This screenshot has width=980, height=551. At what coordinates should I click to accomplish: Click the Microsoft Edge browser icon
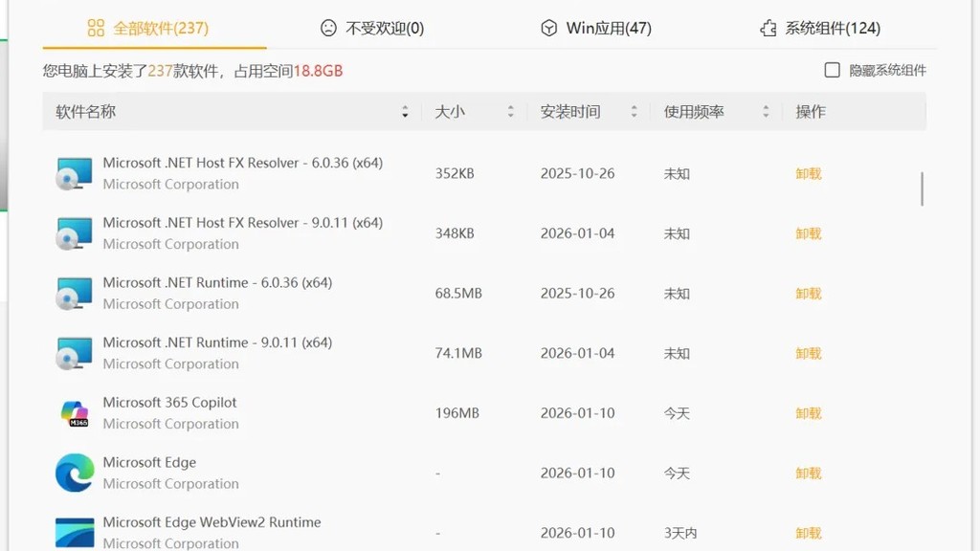tap(75, 473)
